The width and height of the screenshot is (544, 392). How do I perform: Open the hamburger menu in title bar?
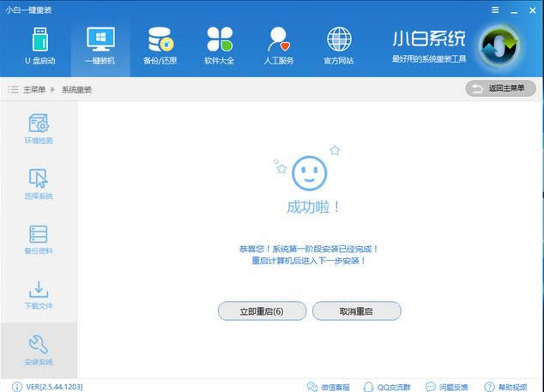coord(495,10)
